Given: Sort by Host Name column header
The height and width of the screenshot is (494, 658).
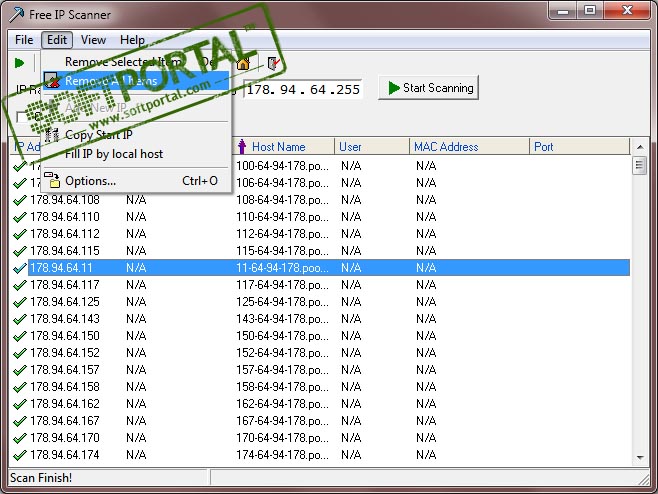Looking at the screenshot, I should click(x=284, y=146).
